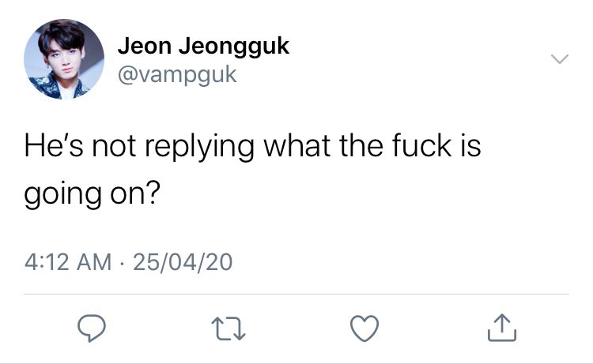The width and height of the screenshot is (593, 364).
Task: Click the words "going on?" in the tweet
Action: coord(93,194)
